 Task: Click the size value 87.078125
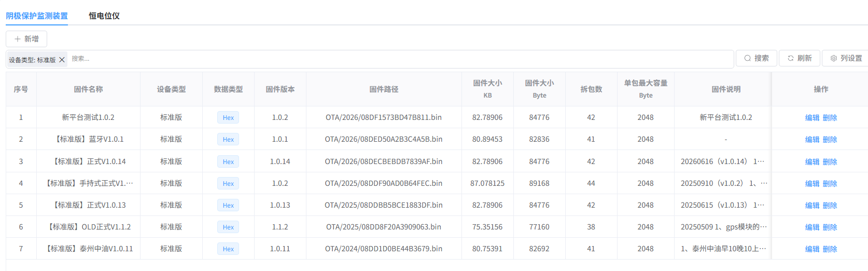pyautogui.click(x=487, y=183)
